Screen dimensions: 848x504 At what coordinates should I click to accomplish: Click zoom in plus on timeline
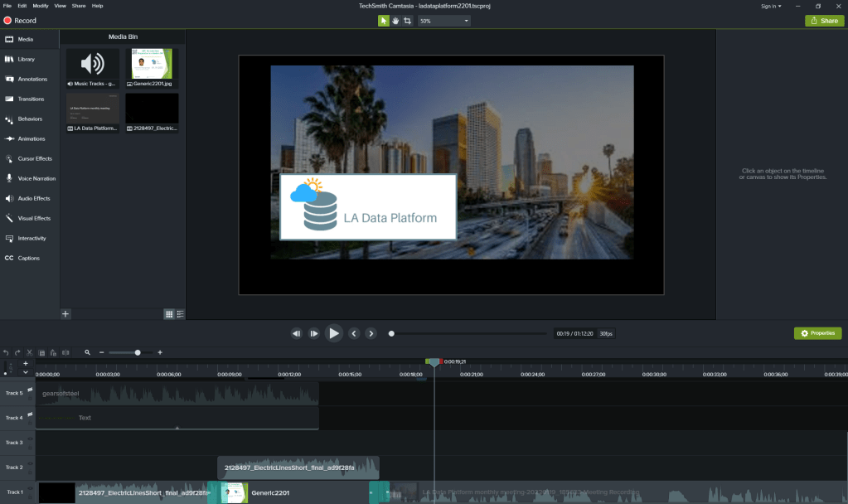click(160, 352)
